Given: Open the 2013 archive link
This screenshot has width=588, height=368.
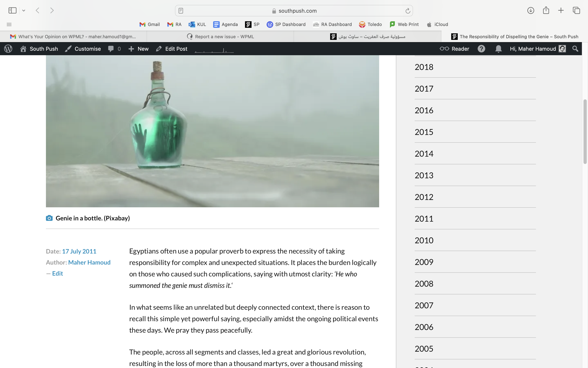Looking at the screenshot, I should coord(424,175).
